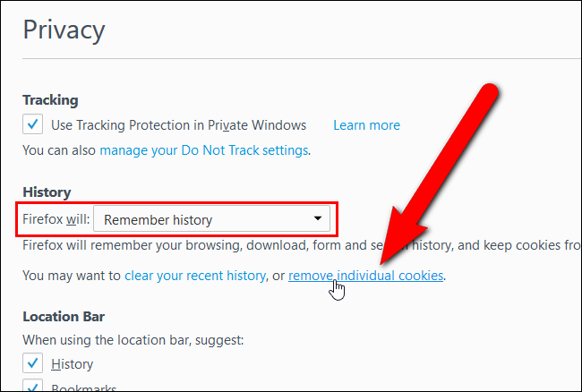The image size is (582, 392).
Task: Click the History label under Location Bar
Action: (72, 364)
